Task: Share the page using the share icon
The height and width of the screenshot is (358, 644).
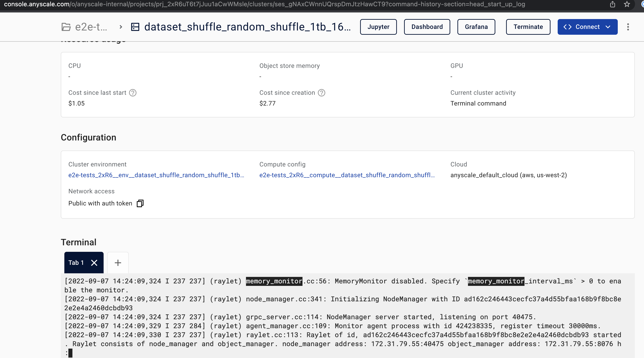Action: coord(612,4)
